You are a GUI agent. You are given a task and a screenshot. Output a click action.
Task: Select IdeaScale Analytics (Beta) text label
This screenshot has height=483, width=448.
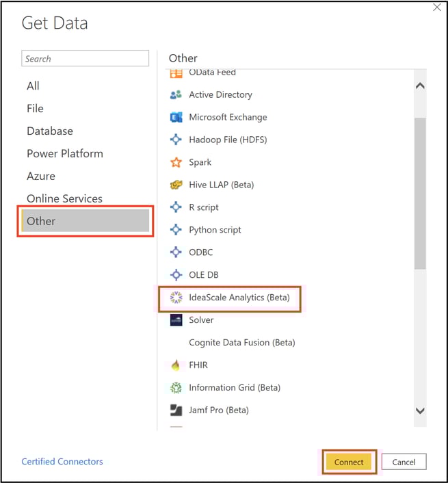(x=239, y=297)
